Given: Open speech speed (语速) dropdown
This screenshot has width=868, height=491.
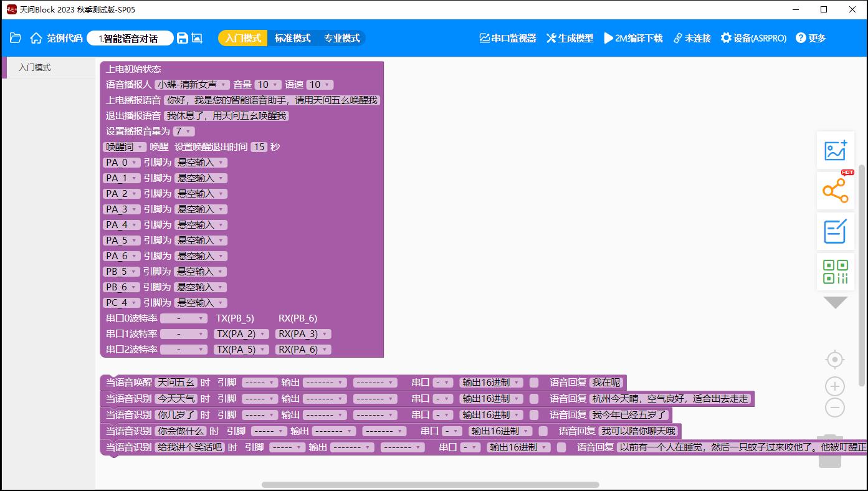Looking at the screenshot, I should click(x=320, y=85).
